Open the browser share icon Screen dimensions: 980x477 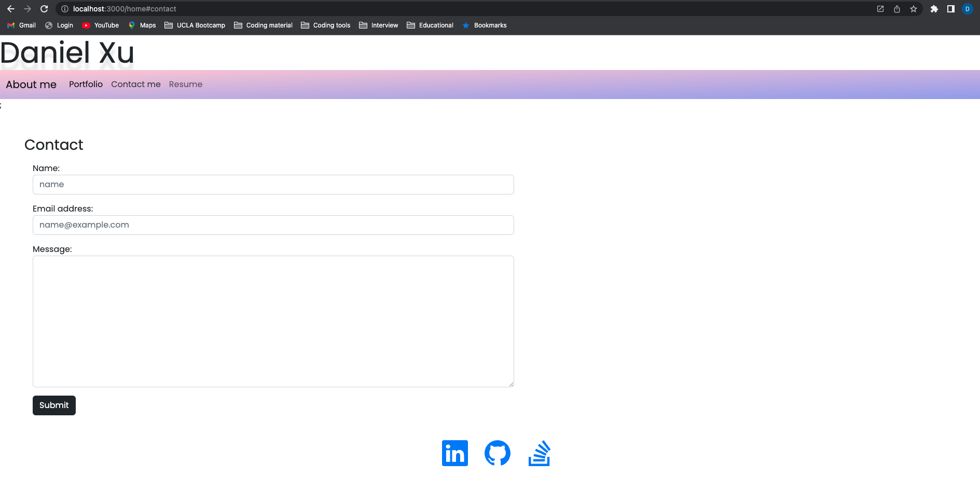coord(897,9)
